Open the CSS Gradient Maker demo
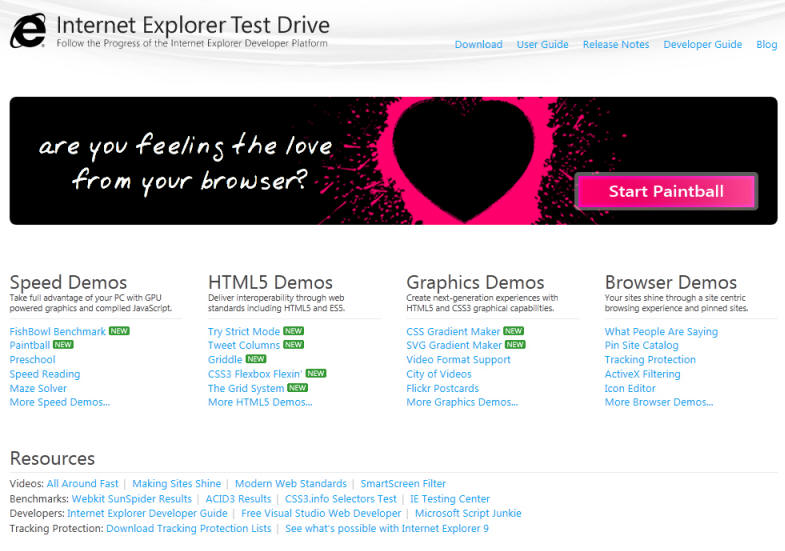The height and width of the screenshot is (551, 785). pos(453,331)
